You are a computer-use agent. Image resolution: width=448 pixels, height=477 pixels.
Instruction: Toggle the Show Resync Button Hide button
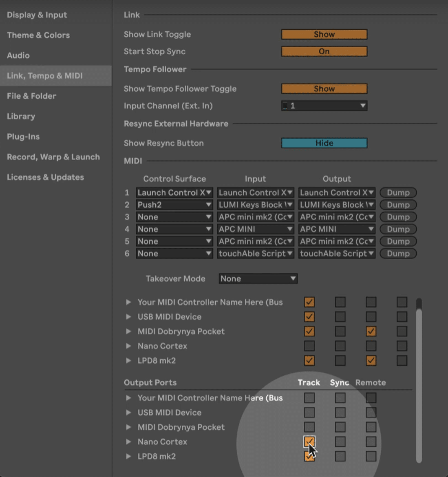(324, 143)
